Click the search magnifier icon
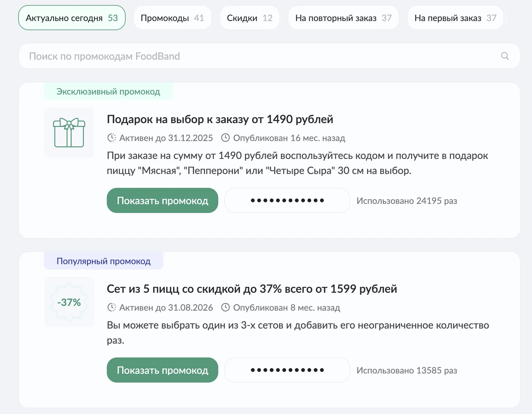 pos(505,56)
